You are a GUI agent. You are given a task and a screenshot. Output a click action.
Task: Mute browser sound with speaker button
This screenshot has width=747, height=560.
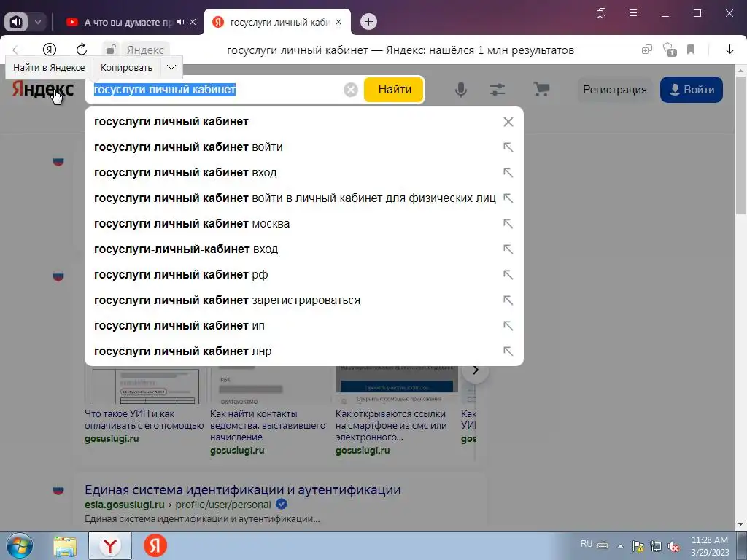[x=16, y=22]
